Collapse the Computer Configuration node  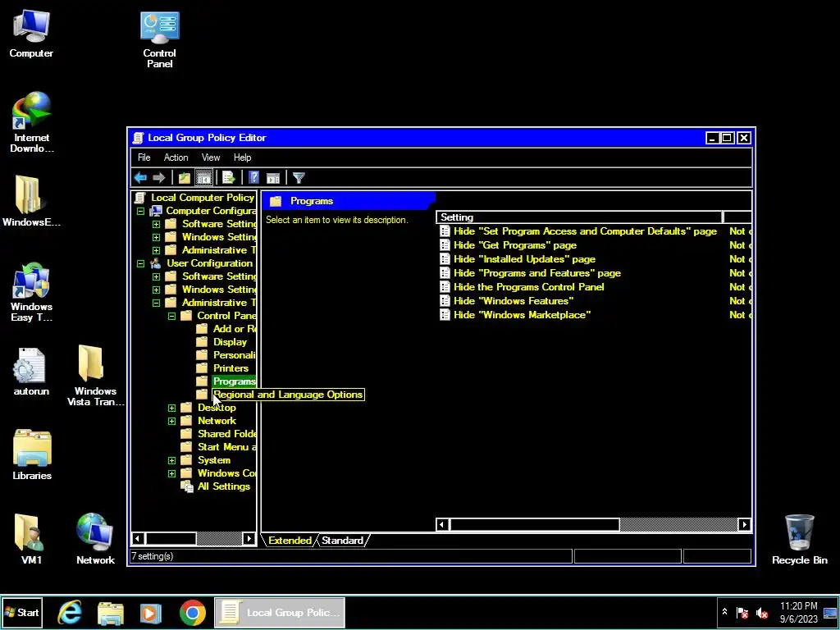140,211
